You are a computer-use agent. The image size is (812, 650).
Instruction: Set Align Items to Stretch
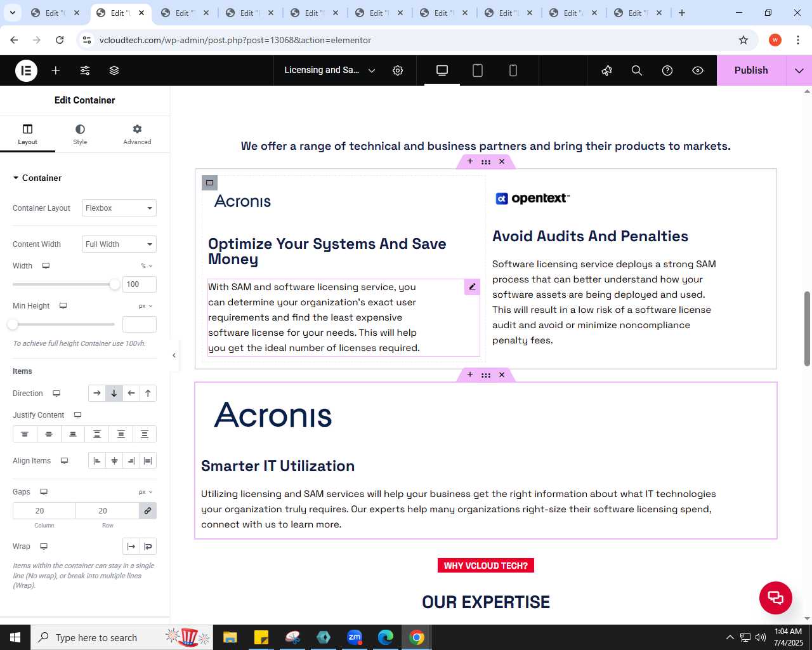[x=148, y=461]
